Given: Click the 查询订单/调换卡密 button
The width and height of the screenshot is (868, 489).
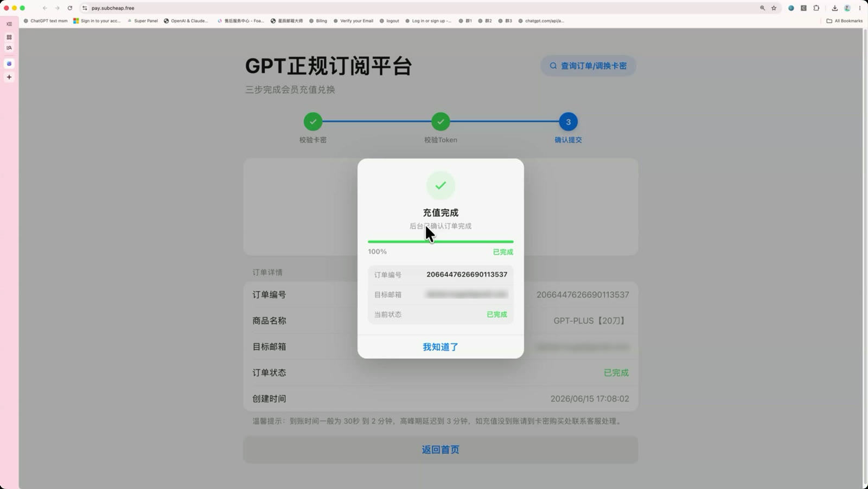Looking at the screenshot, I should pos(588,66).
